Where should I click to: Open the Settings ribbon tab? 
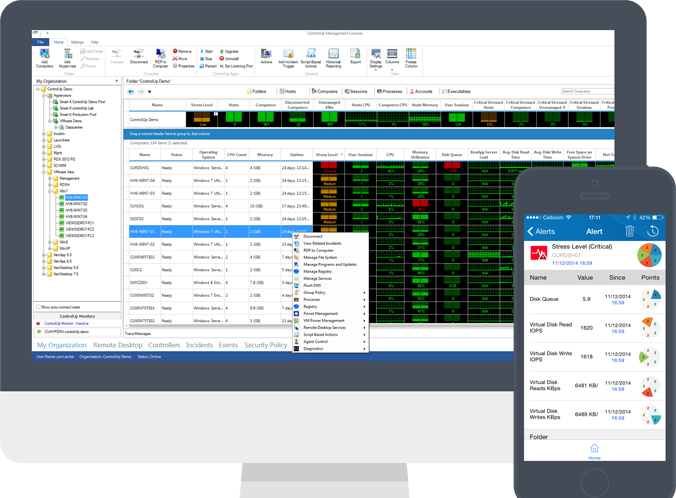pos(76,42)
